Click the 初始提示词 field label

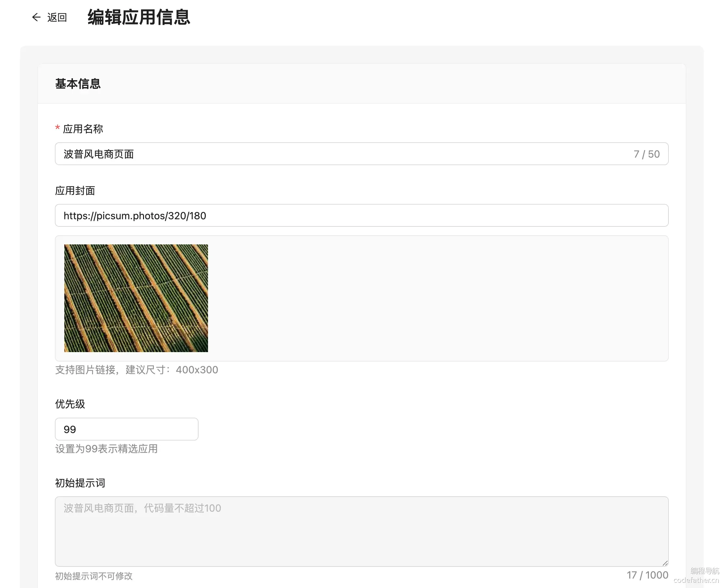(x=80, y=483)
